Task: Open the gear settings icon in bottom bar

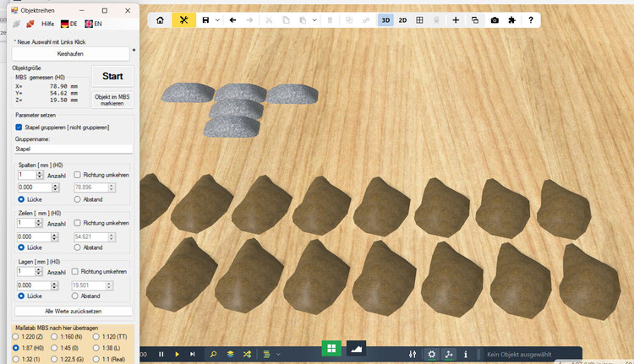Action: coord(432,355)
